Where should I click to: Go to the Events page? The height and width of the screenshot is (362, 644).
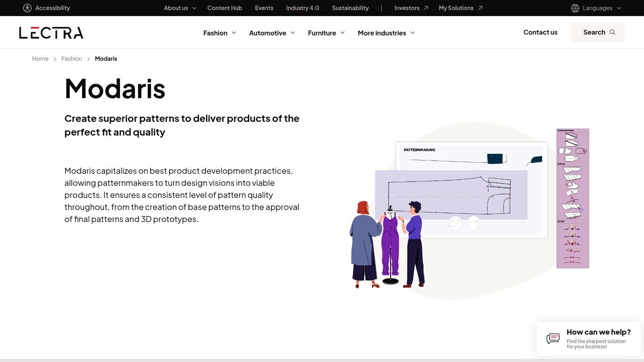click(x=264, y=8)
